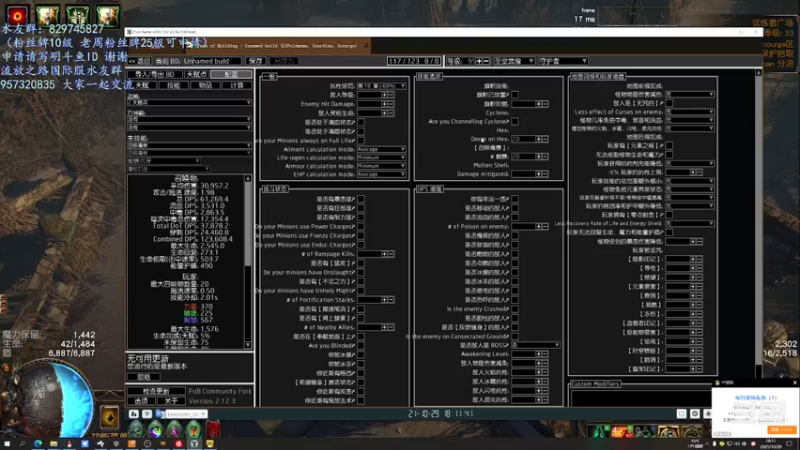Toggle Are you Channelling Cyclone checkbox
800x450 pixels.
[515, 121]
